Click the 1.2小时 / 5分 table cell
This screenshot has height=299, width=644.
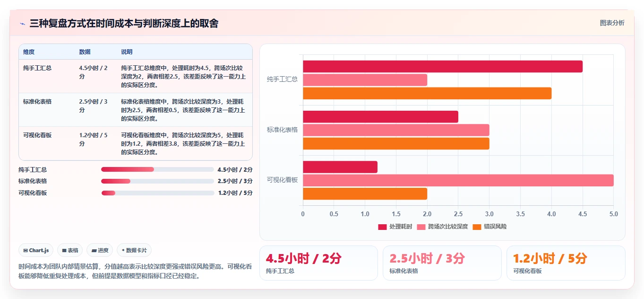93,140
